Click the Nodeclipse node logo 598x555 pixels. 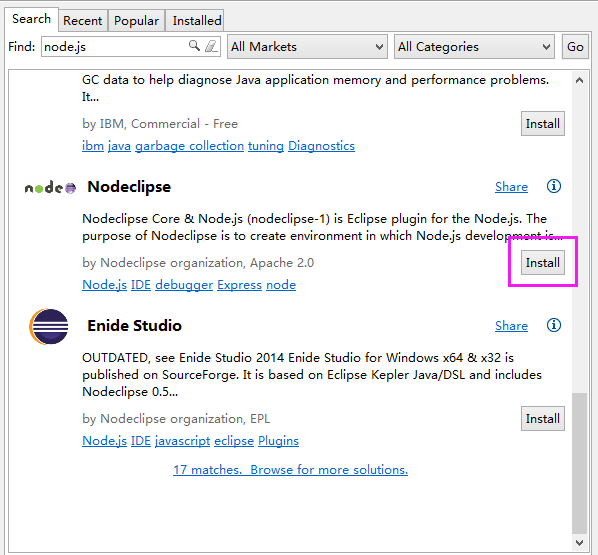click(50, 188)
